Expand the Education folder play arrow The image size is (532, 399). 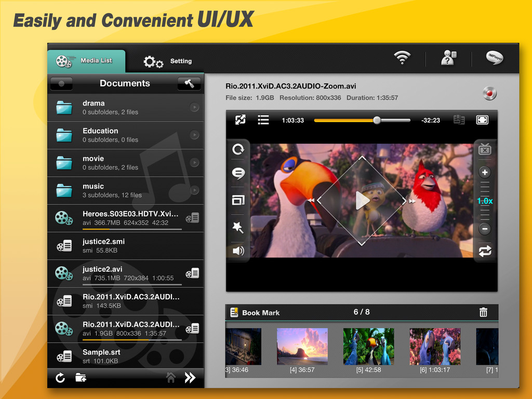[x=194, y=135]
